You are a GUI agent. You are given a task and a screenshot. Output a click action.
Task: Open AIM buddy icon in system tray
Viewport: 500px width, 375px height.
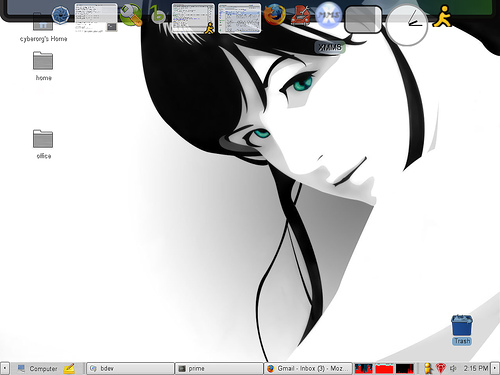click(428, 368)
